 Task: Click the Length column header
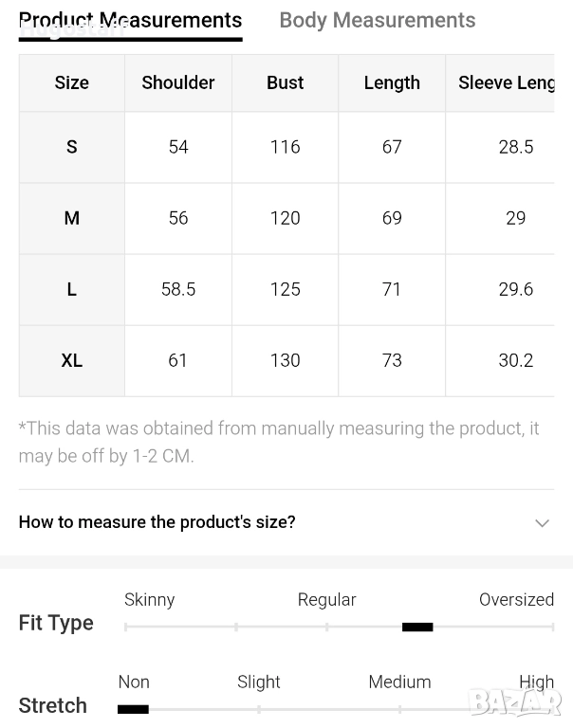pyautogui.click(x=392, y=83)
